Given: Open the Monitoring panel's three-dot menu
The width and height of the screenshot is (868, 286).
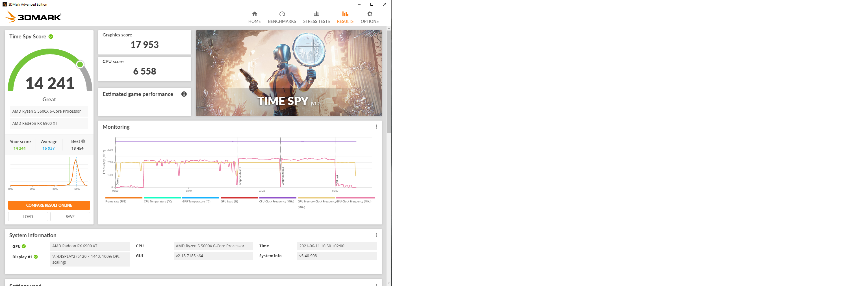Looking at the screenshot, I should tap(376, 127).
